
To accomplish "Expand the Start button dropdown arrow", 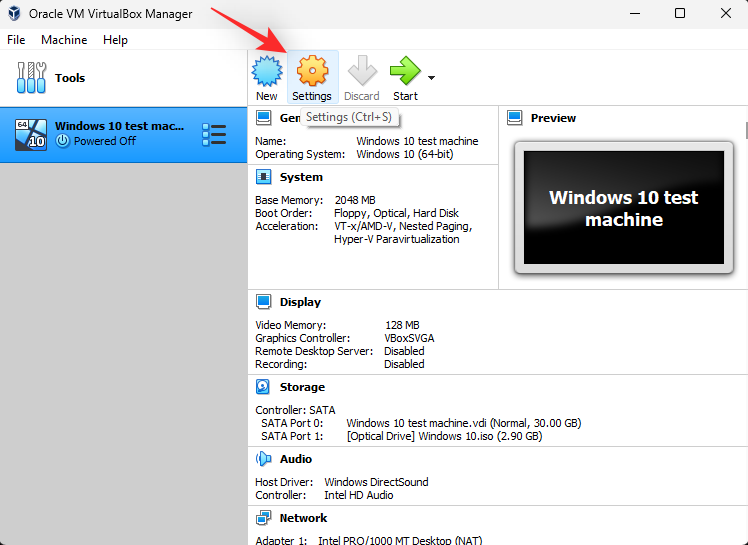I will pos(431,78).
